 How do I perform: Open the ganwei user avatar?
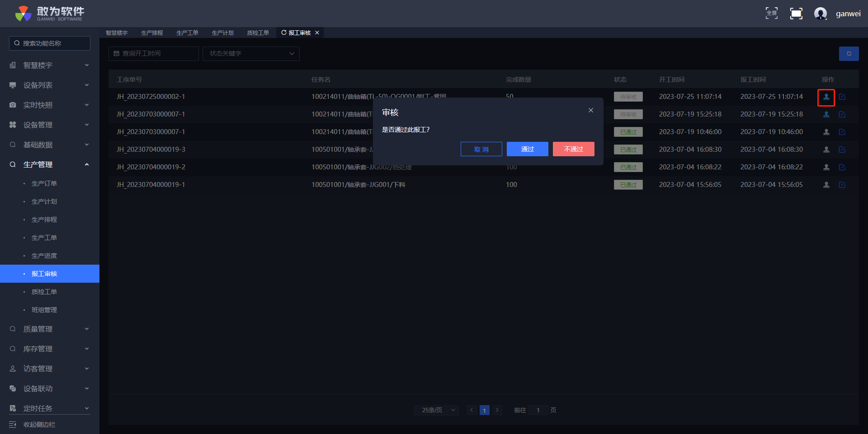coord(821,14)
